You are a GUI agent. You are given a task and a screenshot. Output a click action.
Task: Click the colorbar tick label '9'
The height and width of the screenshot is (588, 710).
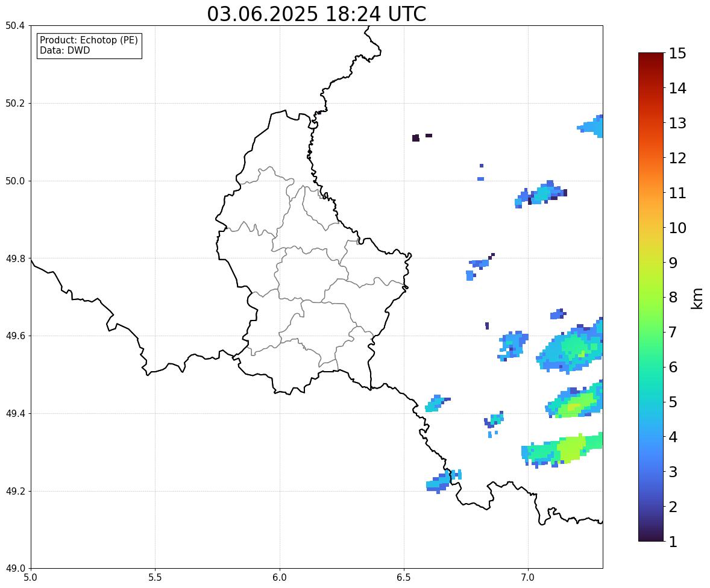673,263
